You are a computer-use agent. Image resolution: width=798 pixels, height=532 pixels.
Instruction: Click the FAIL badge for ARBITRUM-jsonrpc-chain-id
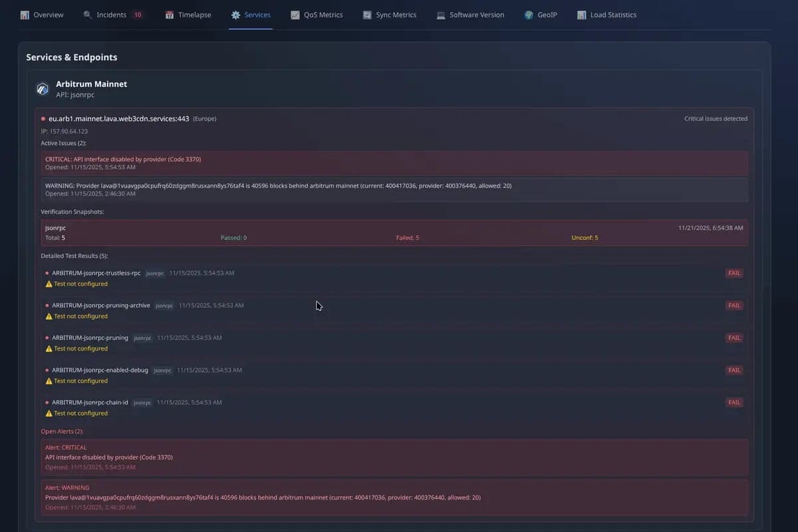pos(733,402)
